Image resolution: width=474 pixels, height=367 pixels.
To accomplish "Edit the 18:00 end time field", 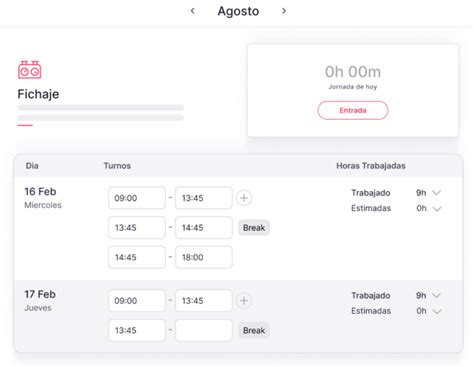I will 204,257.
